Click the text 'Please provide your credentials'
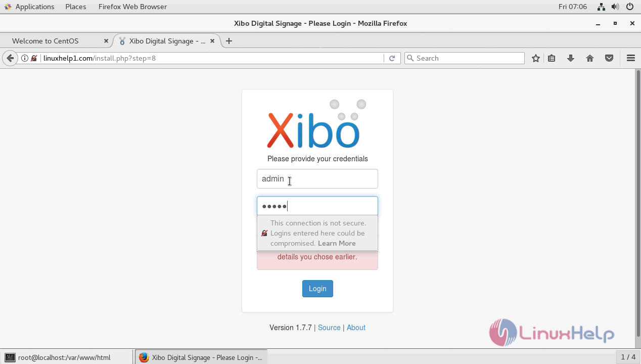641x364 pixels. (x=317, y=159)
